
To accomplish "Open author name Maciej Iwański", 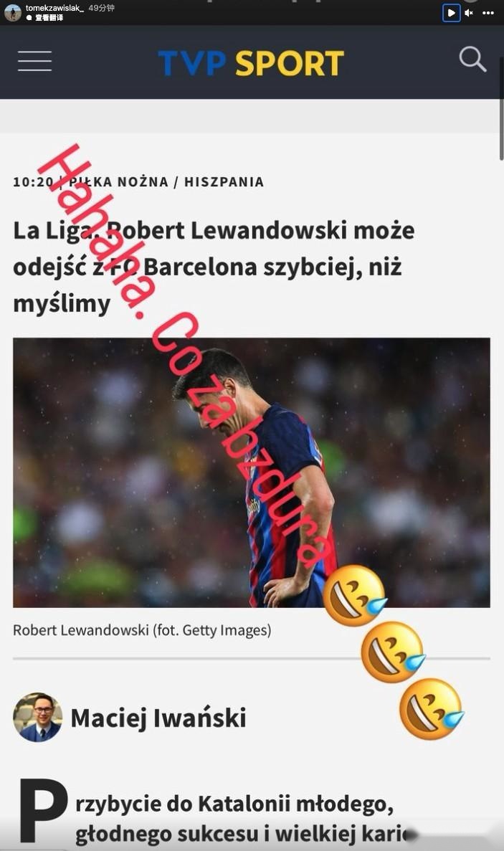I will (x=158, y=718).
